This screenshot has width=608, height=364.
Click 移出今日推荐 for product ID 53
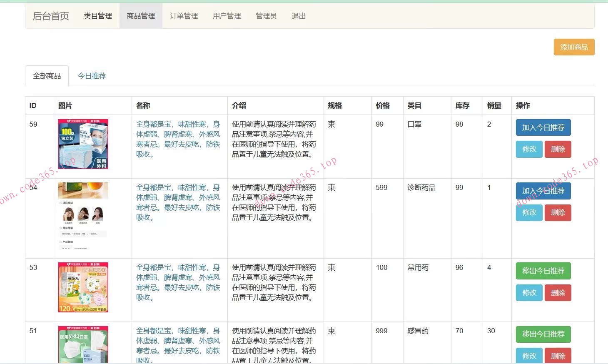(x=543, y=271)
